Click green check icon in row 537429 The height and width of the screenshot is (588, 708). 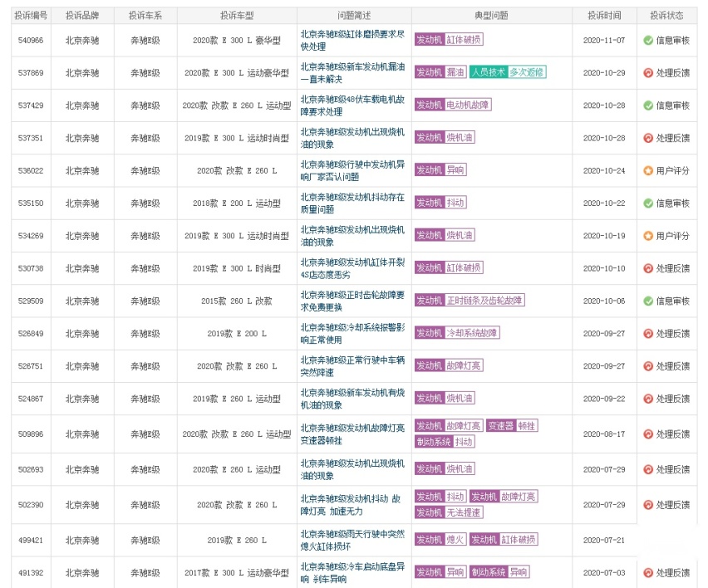[x=648, y=105]
